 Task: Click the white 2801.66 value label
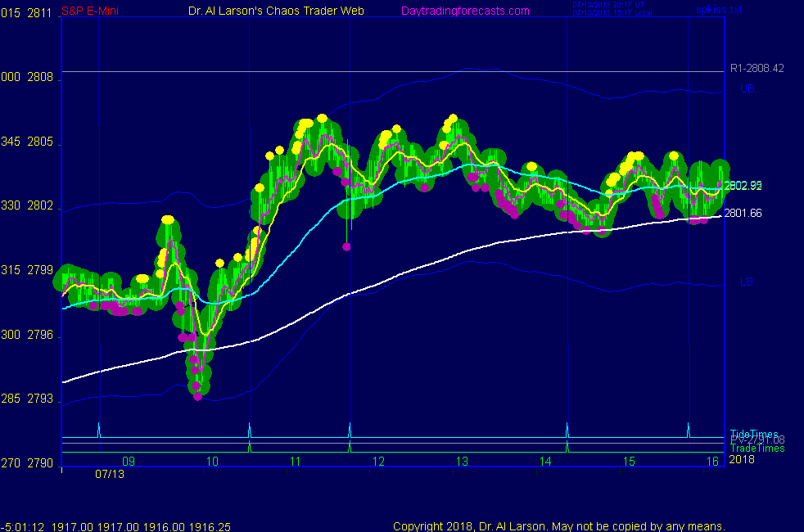coord(743,213)
